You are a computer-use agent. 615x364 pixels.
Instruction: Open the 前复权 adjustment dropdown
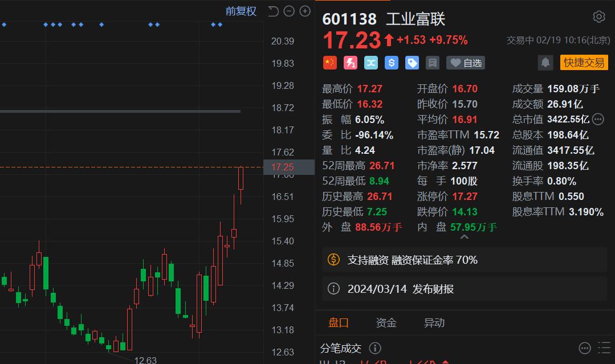(241, 11)
